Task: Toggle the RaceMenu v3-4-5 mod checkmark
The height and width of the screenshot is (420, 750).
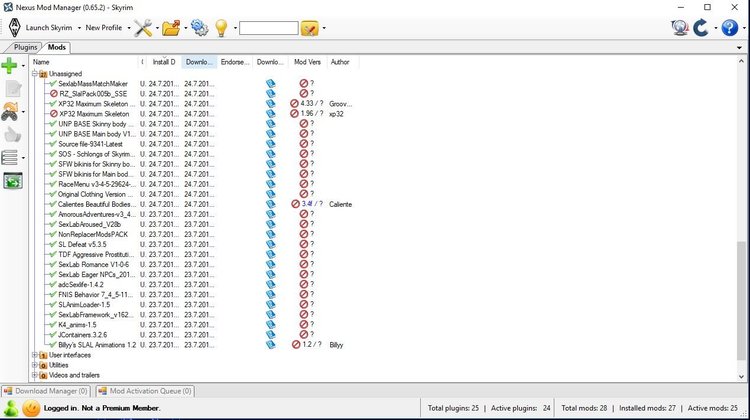Action: click(x=53, y=184)
